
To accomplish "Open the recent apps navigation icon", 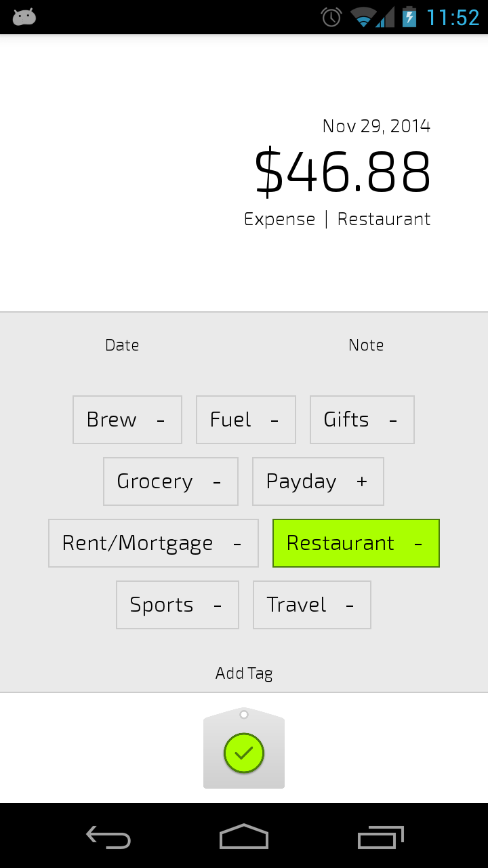I will [x=380, y=837].
